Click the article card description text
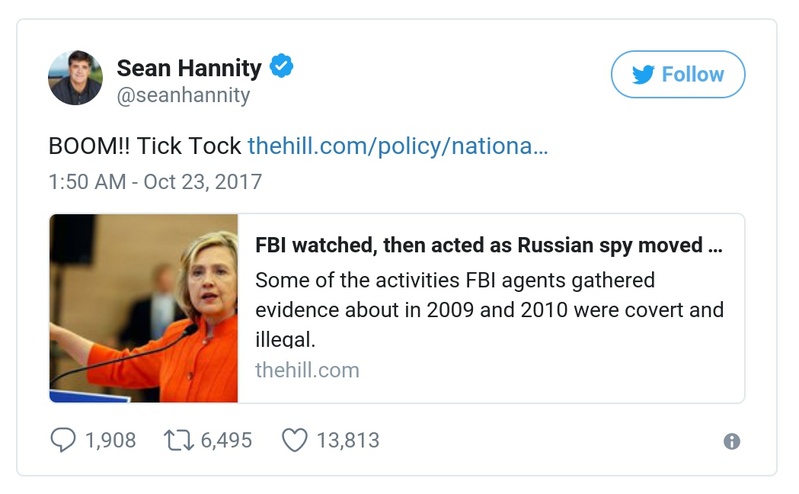This screenshot has height=494, width=799. coord(488,308)
